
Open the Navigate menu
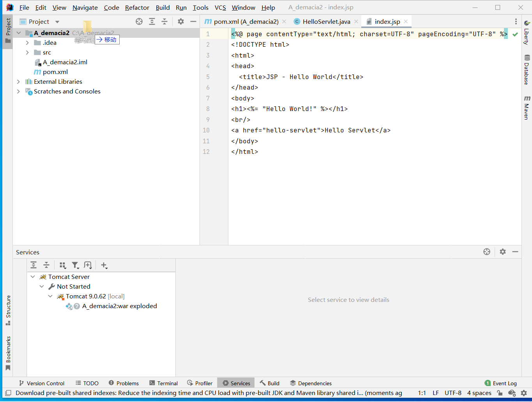[x=85, y=7]
